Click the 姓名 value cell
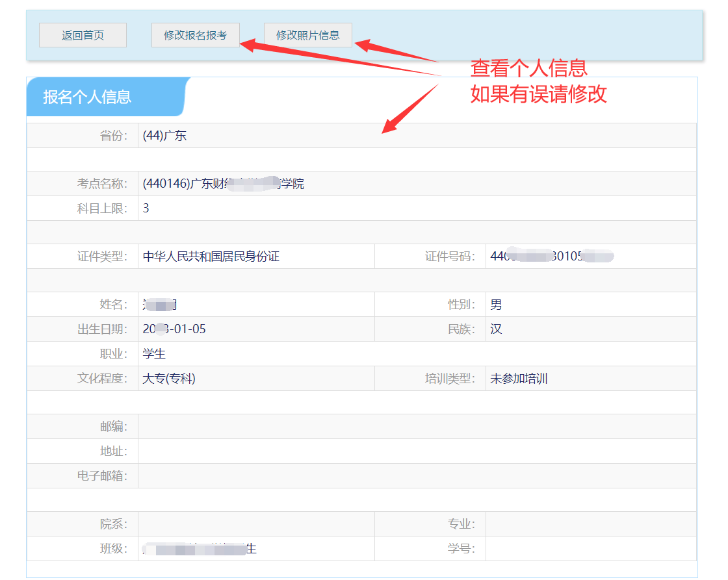The height and width of the screenshot is (580, 728). pyautogui.click(x=161, y=305)
